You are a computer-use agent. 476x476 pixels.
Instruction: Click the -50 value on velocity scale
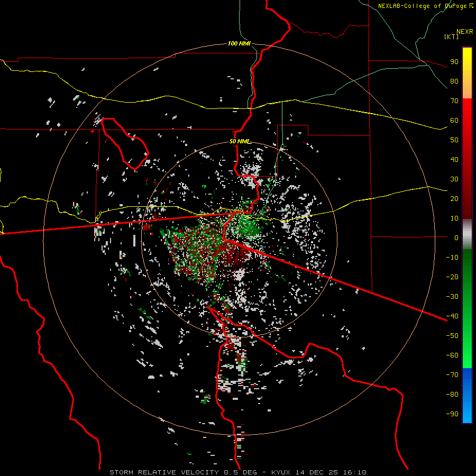coord(452,335)
